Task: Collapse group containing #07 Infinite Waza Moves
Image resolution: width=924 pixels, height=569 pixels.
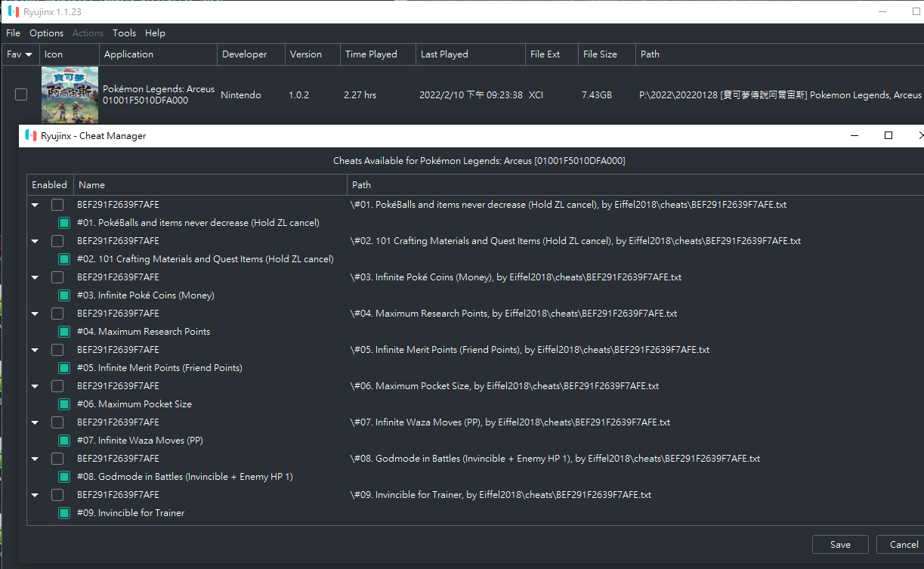Action: (x=35, y=422)
